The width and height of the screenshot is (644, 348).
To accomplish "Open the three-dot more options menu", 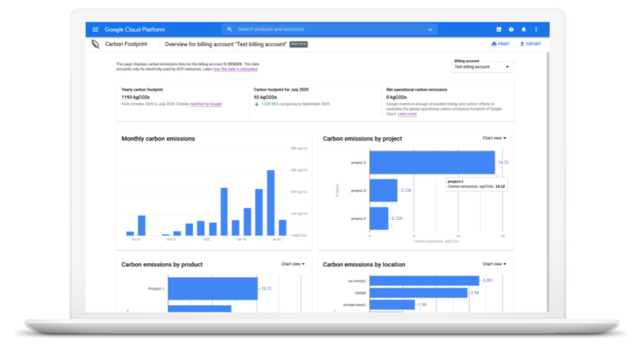I will (536, 29).
